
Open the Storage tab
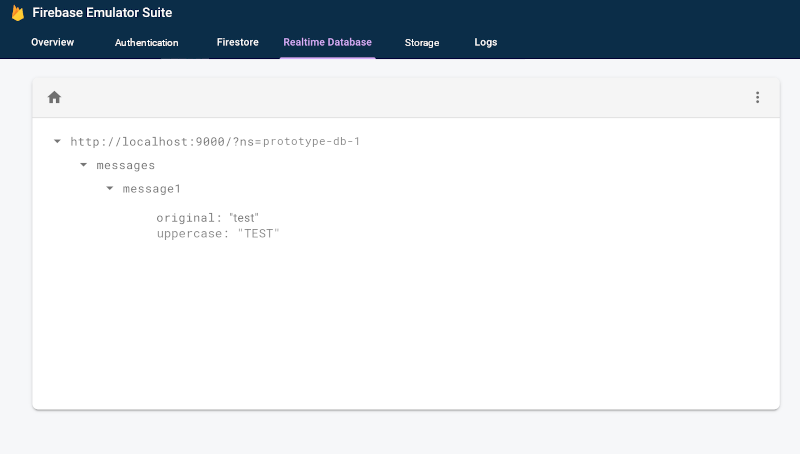click(x=421, y=43)
